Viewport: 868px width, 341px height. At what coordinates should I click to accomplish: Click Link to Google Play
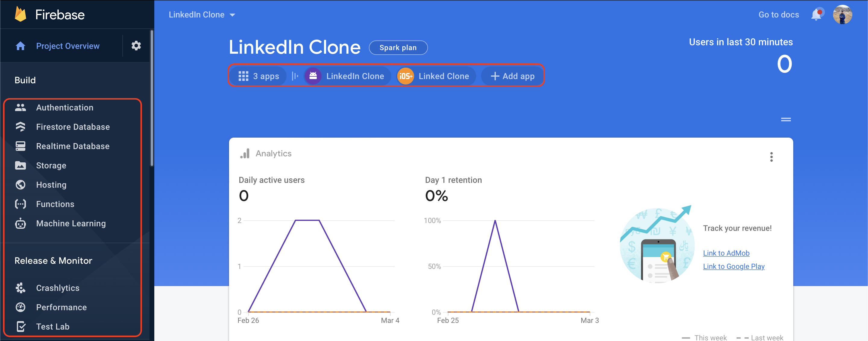(x=734, y=266)
